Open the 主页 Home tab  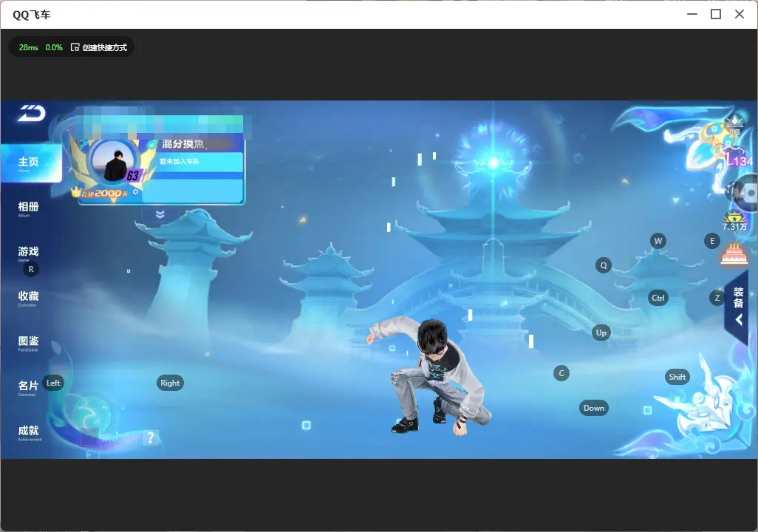point(31,163)
